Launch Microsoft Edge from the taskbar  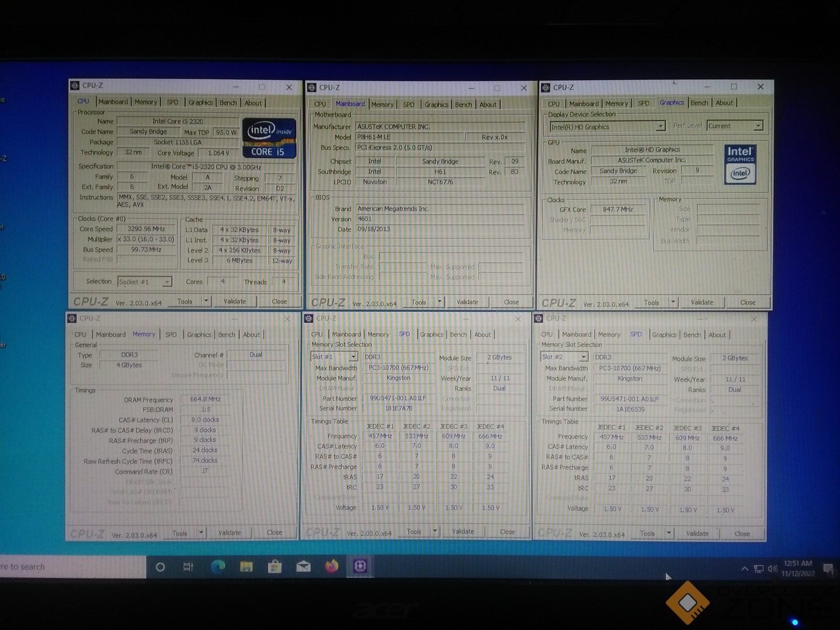click(x=218, y=566)
